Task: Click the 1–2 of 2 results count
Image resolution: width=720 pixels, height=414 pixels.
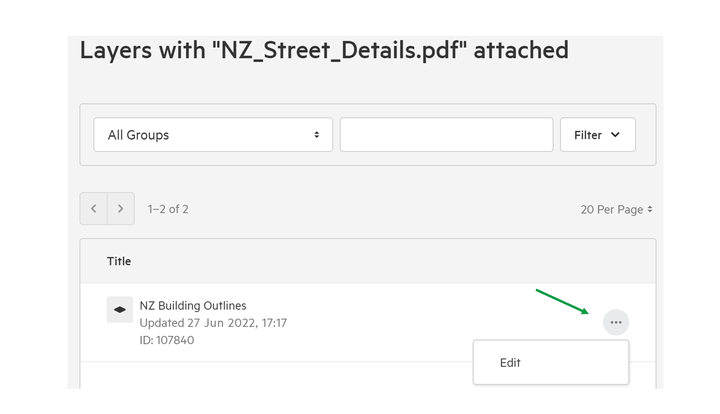Action: (168, 209)
